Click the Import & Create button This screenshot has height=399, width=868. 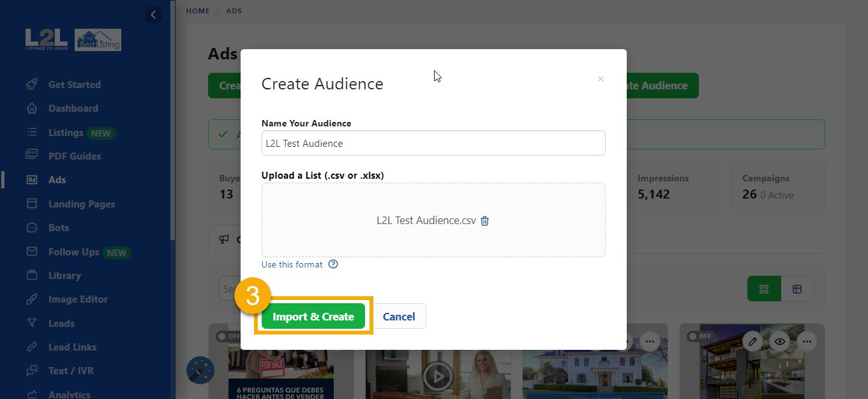[313, 316]
